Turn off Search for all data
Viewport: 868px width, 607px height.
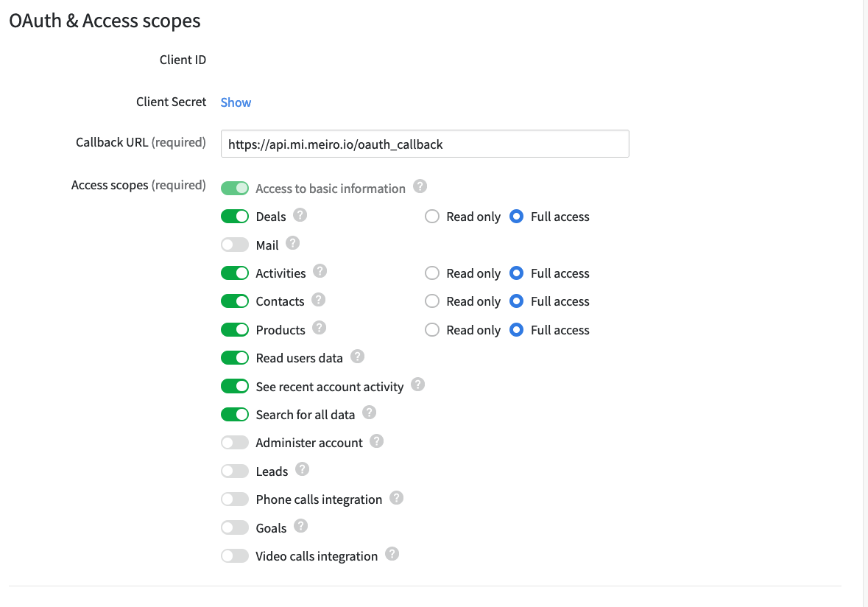pyautogui.click(x=235, y=415)
